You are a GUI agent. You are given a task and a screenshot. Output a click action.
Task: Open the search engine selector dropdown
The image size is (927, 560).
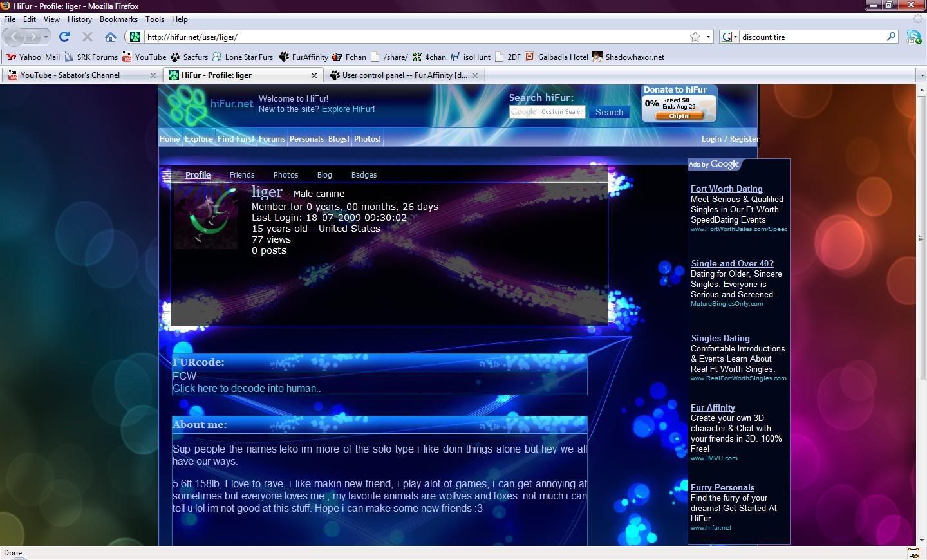729,37
